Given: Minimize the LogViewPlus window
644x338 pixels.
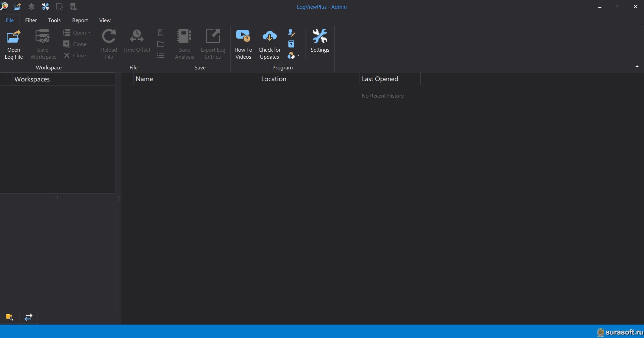Looking at the screenshot, I should pyautogui.click(x=600, y=7).
